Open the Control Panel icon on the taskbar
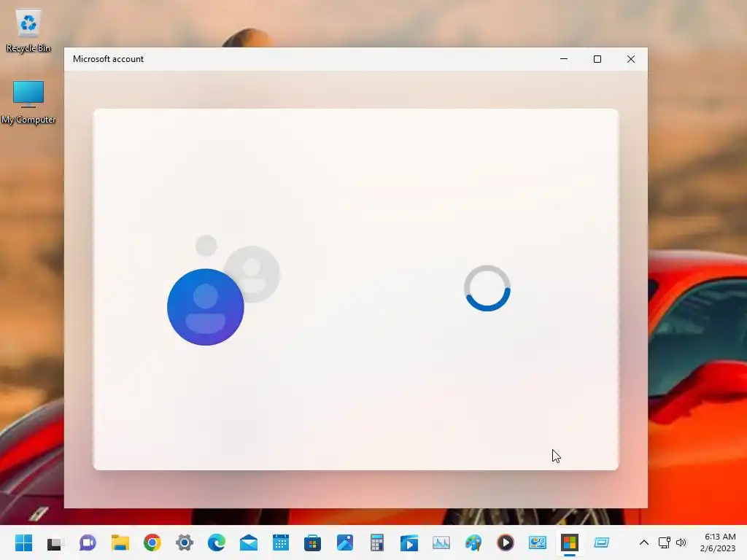Image resolution: width=747 pixels, height=560 pixels. (538, 542)
